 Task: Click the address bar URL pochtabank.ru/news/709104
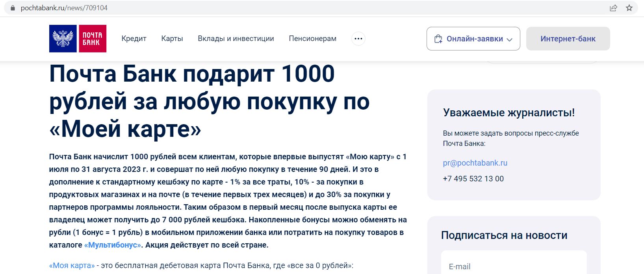(64, 8)
